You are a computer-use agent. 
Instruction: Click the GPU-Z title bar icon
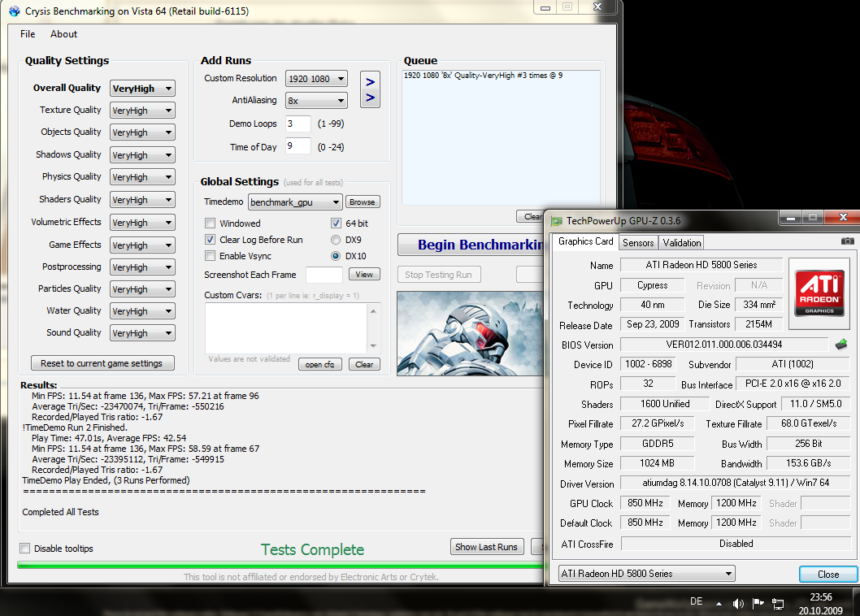[x=557, y=221]
